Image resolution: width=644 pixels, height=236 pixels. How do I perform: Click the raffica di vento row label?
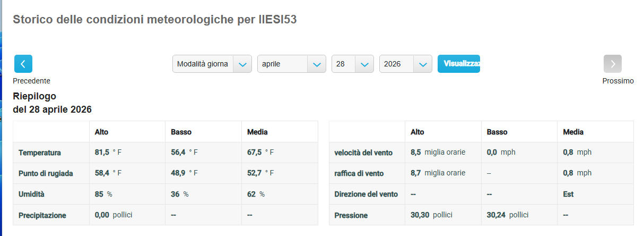click(359, 173)
